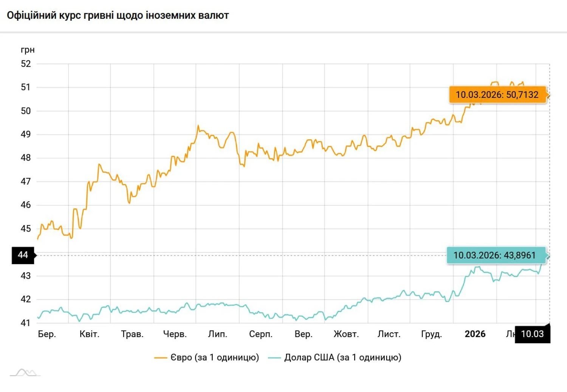Select the Черв. month axis label
The height and width of the screenshot is (392, 567).
point(175,334)
